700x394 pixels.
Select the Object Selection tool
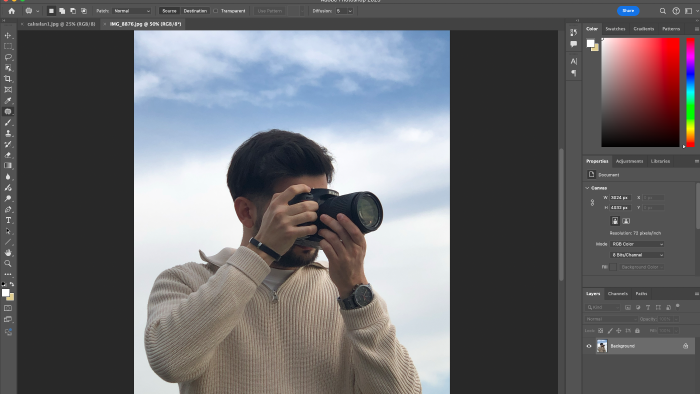(x=8, y=68)
